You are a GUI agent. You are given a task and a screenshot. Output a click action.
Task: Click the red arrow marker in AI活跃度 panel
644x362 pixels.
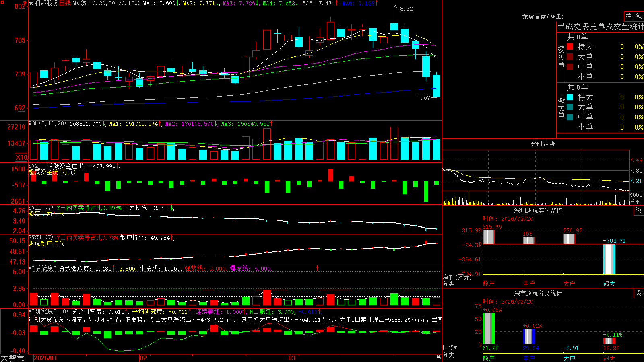click(318, 268)
